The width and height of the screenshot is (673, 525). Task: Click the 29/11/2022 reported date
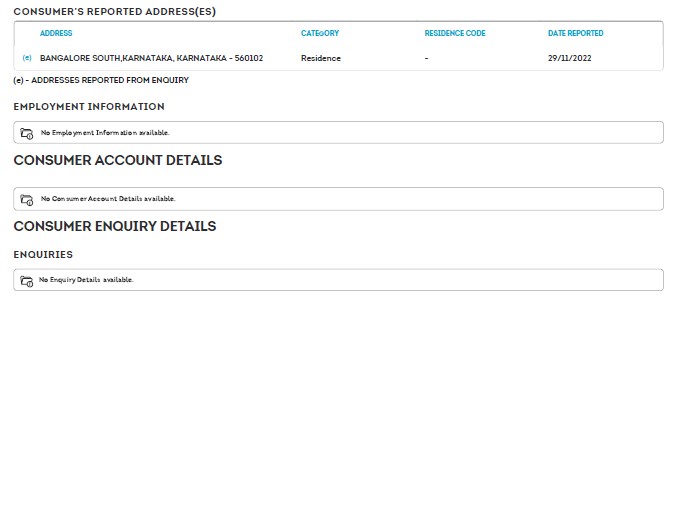(570, 58)
